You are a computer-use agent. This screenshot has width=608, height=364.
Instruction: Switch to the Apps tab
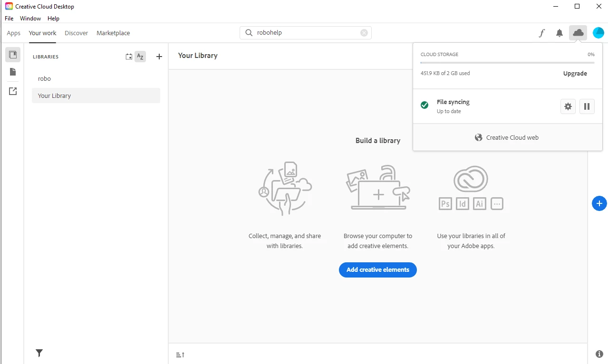14,33
